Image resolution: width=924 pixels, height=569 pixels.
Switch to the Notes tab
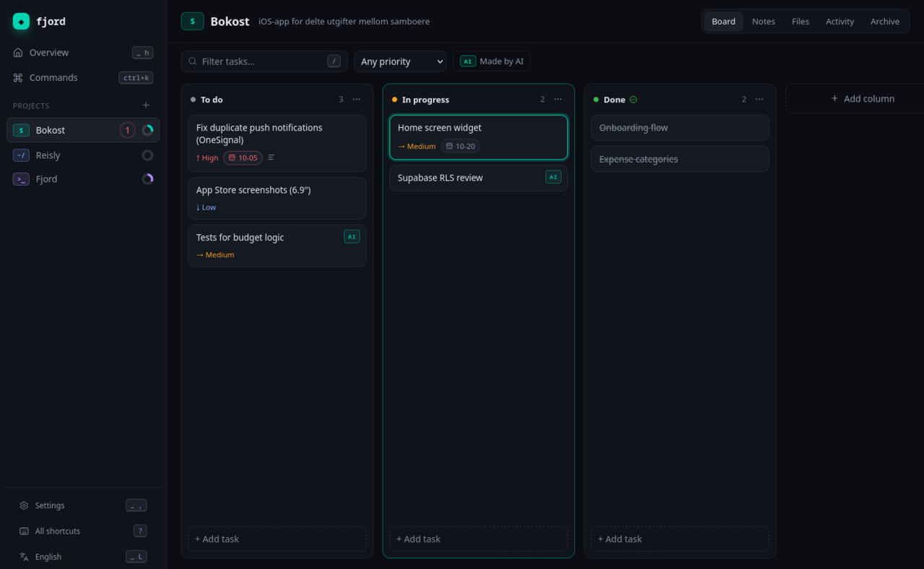pyautogui.click(x=763, y=22)
